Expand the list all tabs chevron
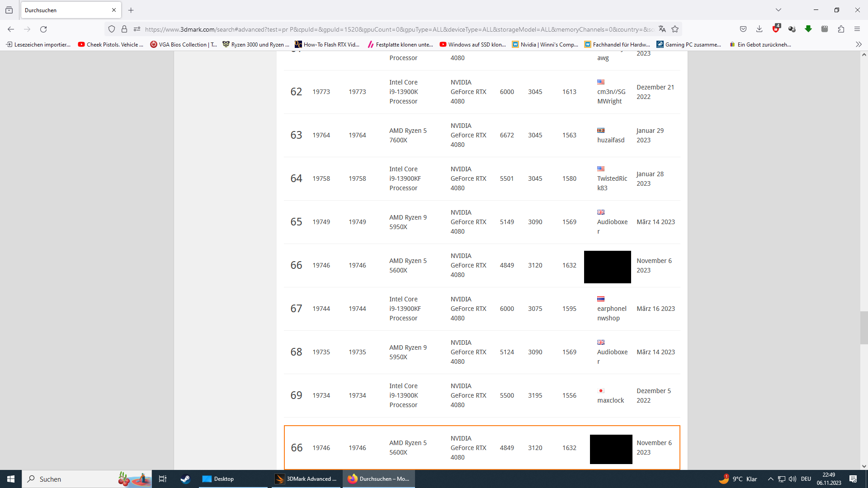Viewport: 868px width, 488px height. coord(778,10)
